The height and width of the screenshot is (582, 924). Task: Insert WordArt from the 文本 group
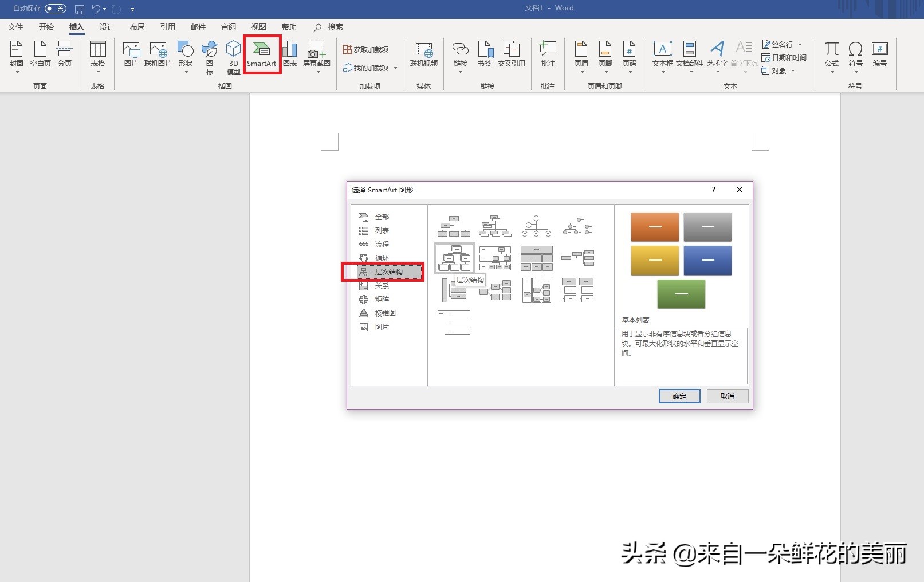[717, 54]
